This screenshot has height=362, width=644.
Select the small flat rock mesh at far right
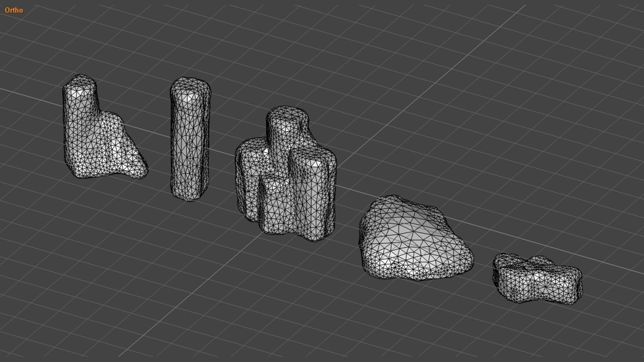(538, 279)
